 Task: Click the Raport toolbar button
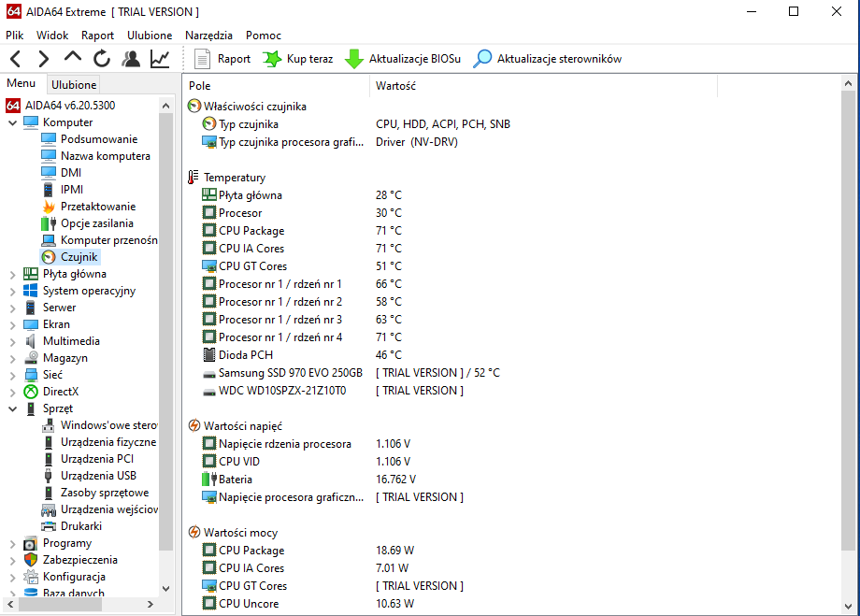coord(222,59)
